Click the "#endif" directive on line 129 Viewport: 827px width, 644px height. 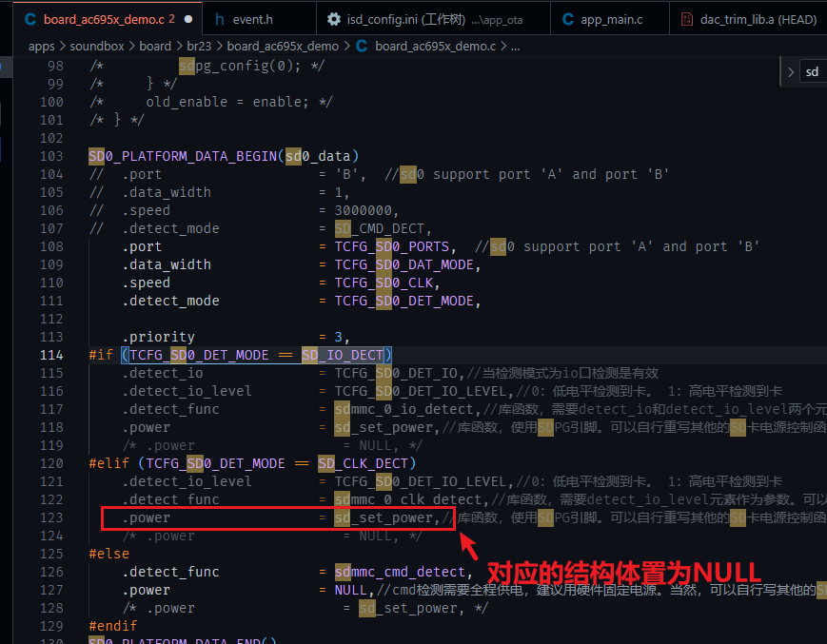113,626
